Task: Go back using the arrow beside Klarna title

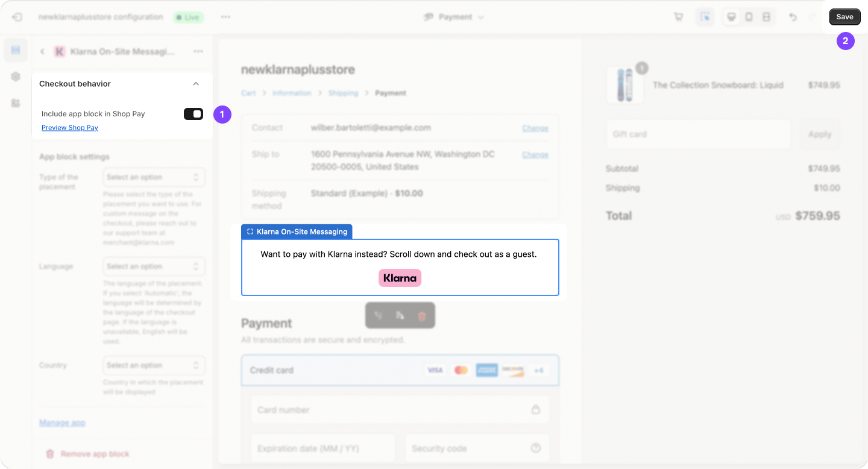Action: pos(42,52)
